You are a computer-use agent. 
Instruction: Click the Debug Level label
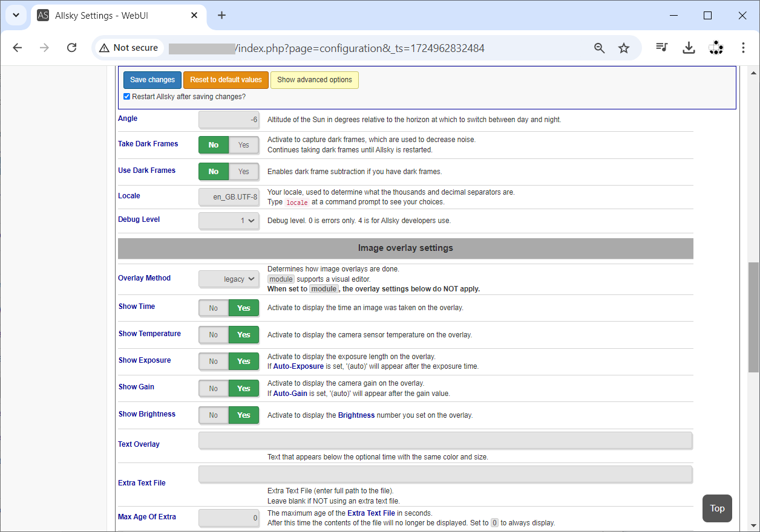(x=139, y=219)
